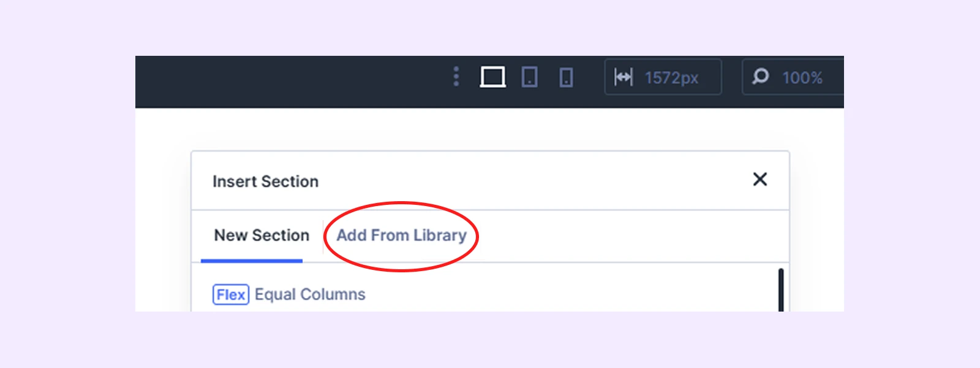Switch to mobile phone preview mode
The image size is (980, 368).
click(x=567, y=78)
